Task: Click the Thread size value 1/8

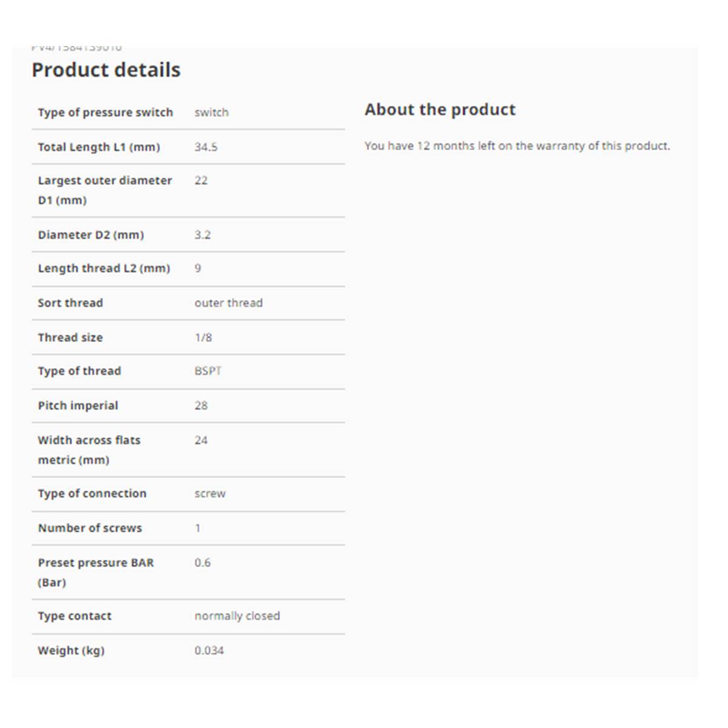Action: coord(203,338)
